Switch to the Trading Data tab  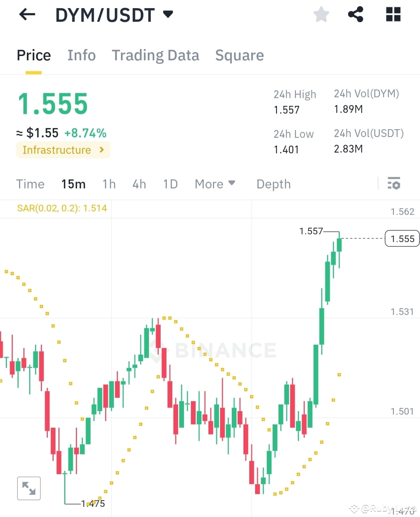tap(156, 55)
